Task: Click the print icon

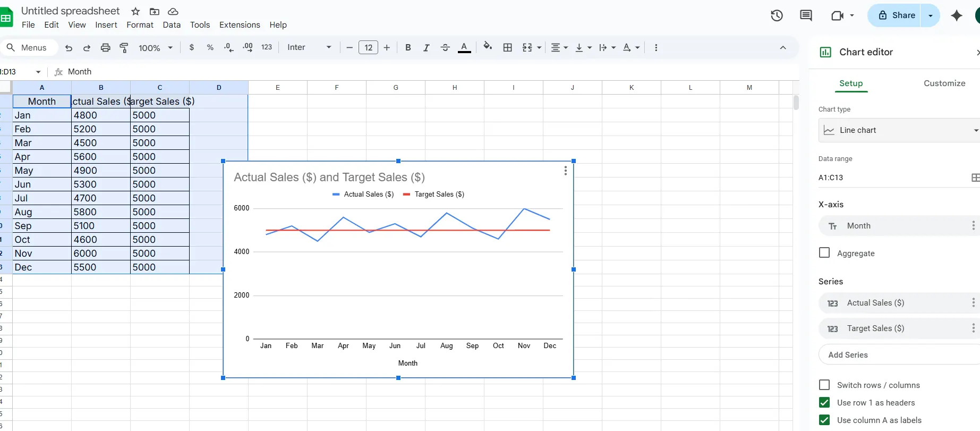Action: 105,48
